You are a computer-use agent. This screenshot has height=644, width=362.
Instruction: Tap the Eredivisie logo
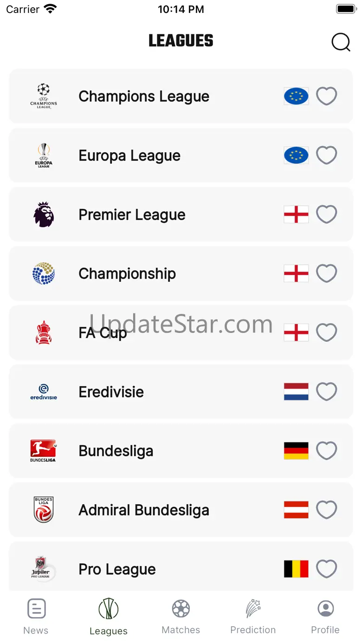(44, 392)
